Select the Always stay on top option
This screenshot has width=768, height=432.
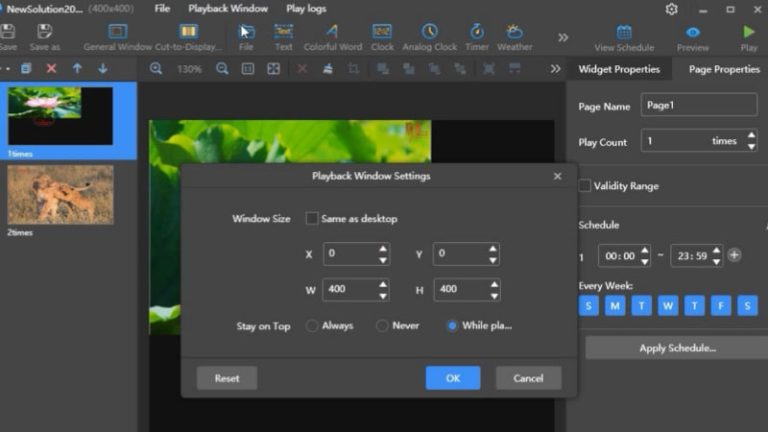(312, 326)
